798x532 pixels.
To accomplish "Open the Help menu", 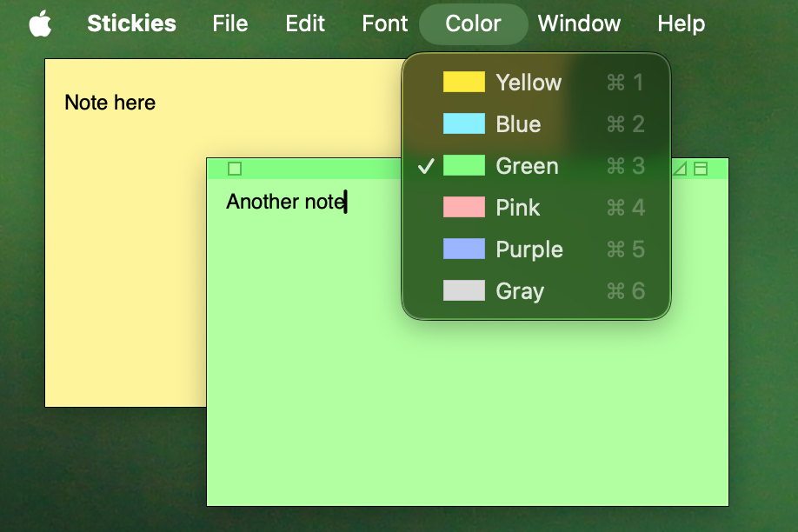I will tap(681, 23).
